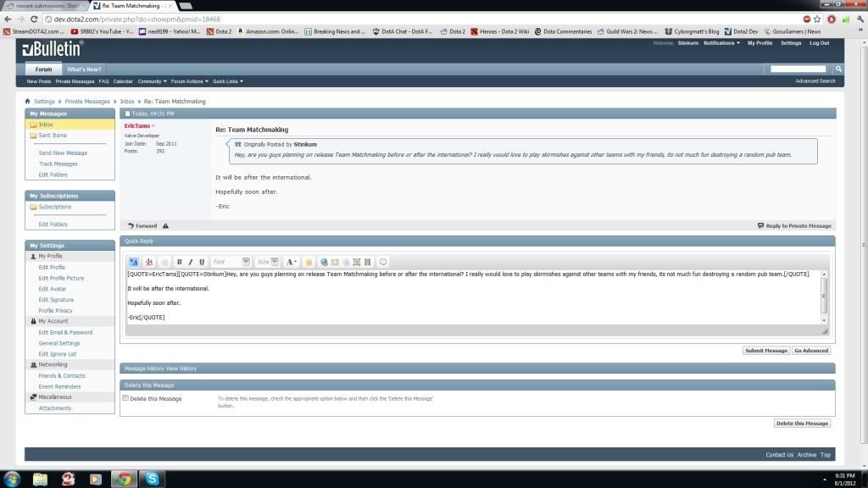Check the Delete this Message checkbox

(126, 398)
